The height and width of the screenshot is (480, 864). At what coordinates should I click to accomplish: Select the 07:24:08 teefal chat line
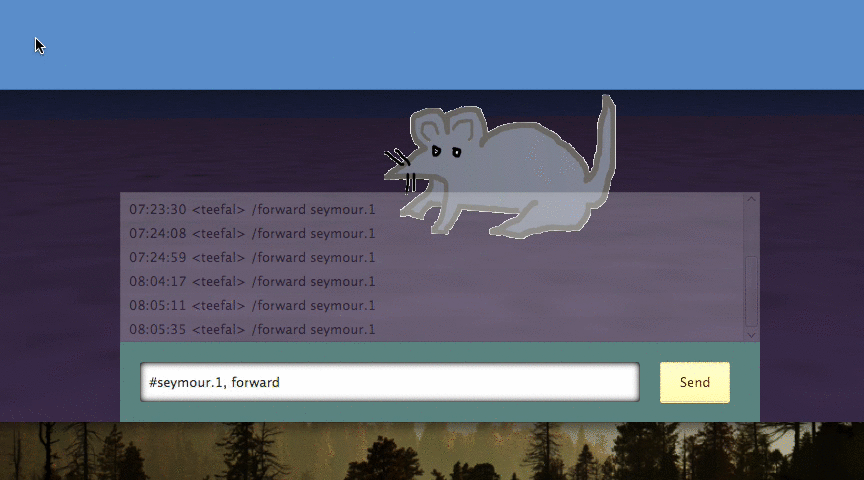[252, 234]
